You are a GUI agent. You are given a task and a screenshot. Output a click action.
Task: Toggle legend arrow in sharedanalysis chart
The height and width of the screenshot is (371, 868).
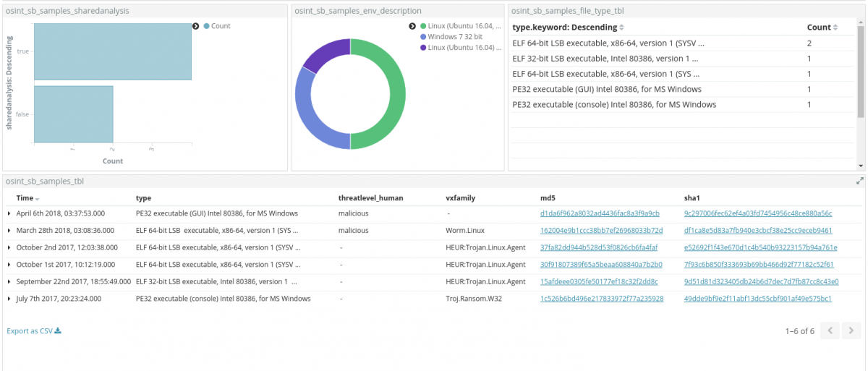pos(196,26)
